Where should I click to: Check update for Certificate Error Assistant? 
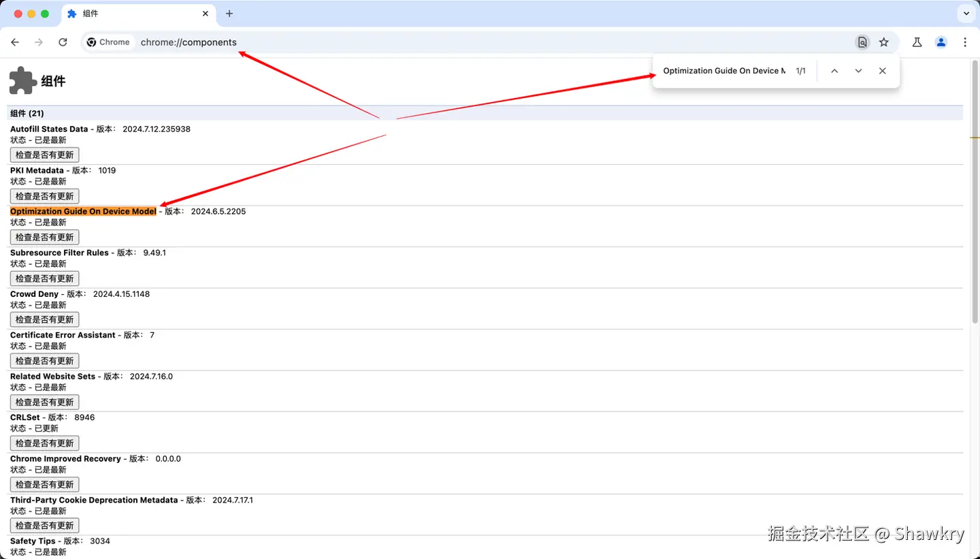45,361
